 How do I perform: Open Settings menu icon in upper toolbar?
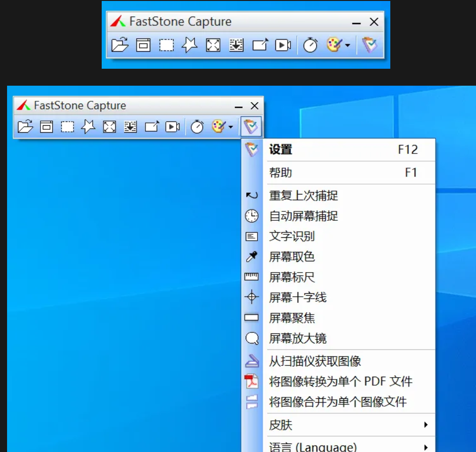click(370, 45)
